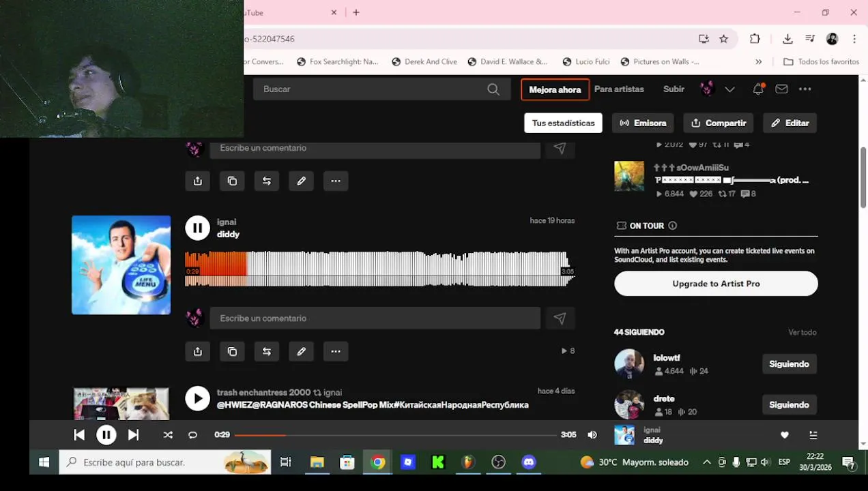Click the ON TOUR info icon

coord(672,226)
